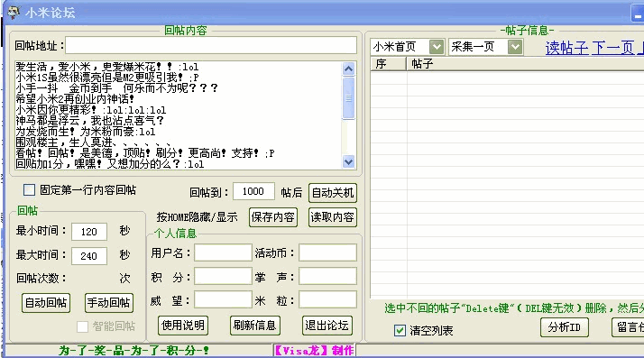Click 按HOME隐藏/显示 label
The height and width of the screenshot is (358, 644).
pyautogui.click(x=198, y=216)
